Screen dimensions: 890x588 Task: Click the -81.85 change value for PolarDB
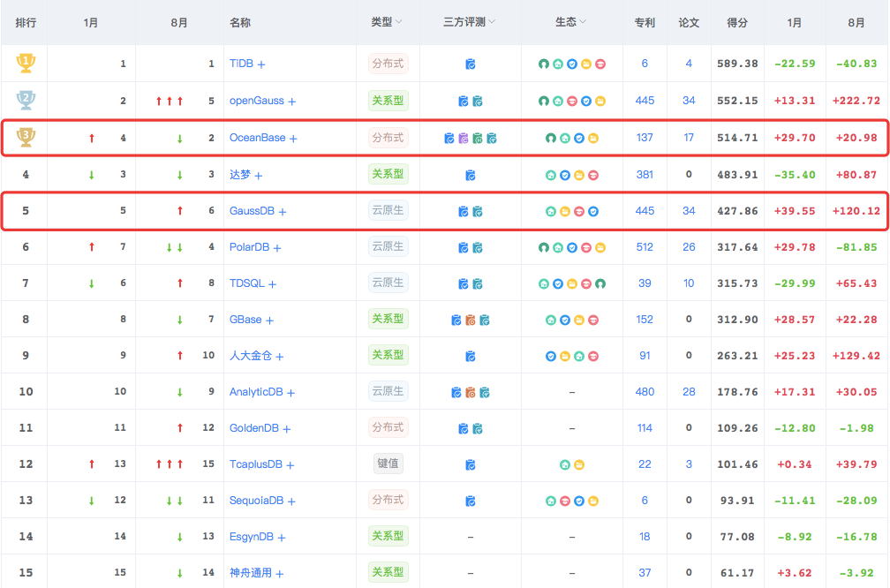coord(856,247)
